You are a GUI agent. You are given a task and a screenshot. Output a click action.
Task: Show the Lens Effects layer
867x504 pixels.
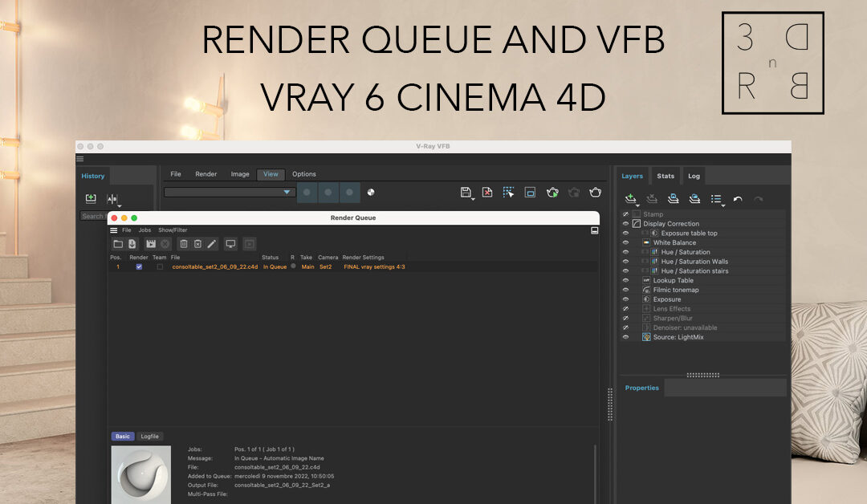[625, 309]
